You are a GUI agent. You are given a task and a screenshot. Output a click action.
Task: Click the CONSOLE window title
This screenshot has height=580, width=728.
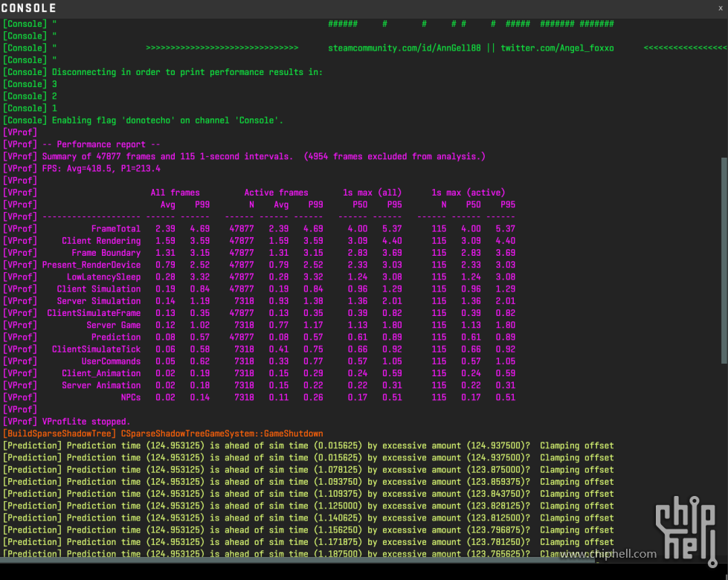pos(29,8)
